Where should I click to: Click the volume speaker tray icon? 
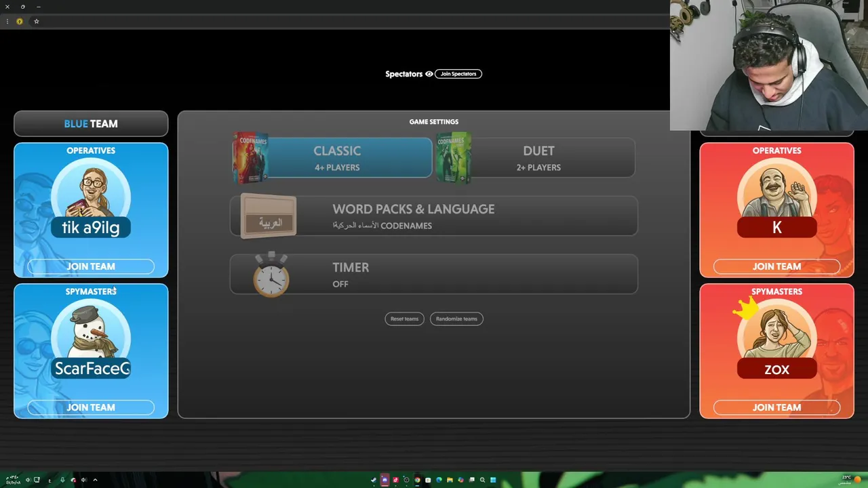pos(28,480)
